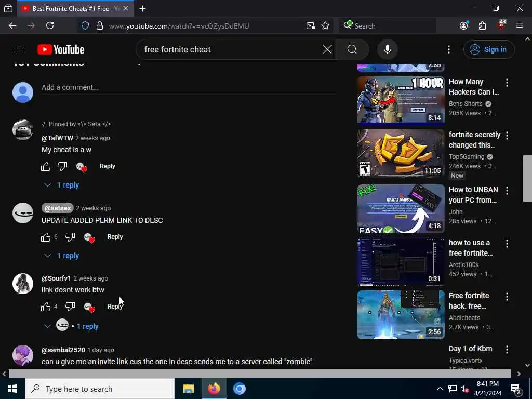This screenshot has width=532, height=399.
Task: Open Abdicheats channel name
Action: click(x=464, y=318)
